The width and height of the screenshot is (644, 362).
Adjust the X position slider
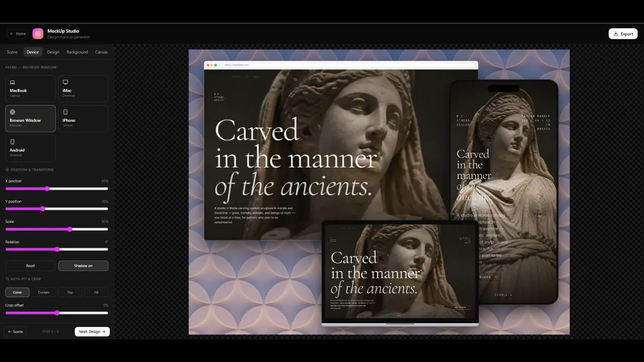pos(57,189)
